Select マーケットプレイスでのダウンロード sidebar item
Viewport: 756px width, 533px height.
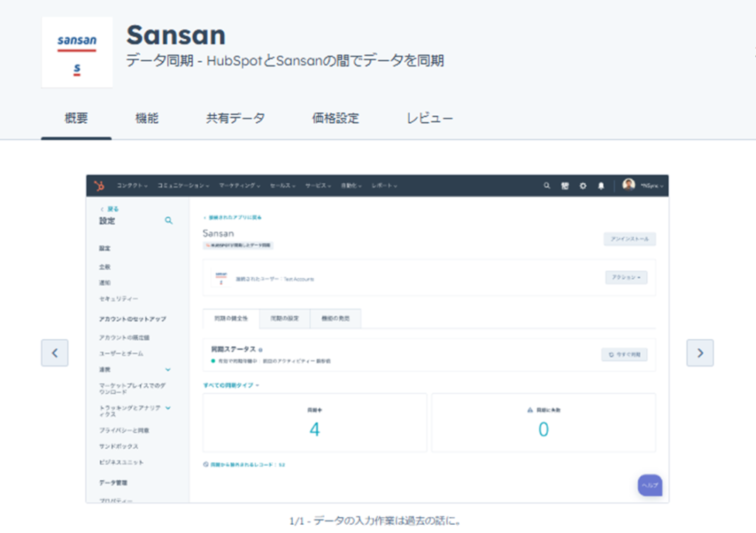click(132, 388)
